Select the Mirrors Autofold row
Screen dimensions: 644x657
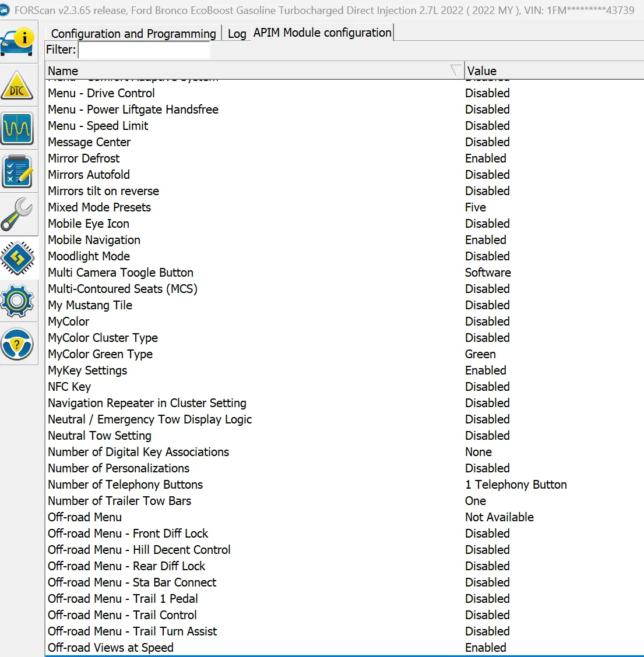344,175
